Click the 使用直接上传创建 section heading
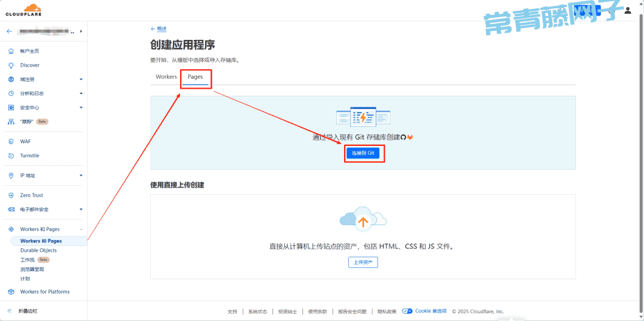 (178, 185)
